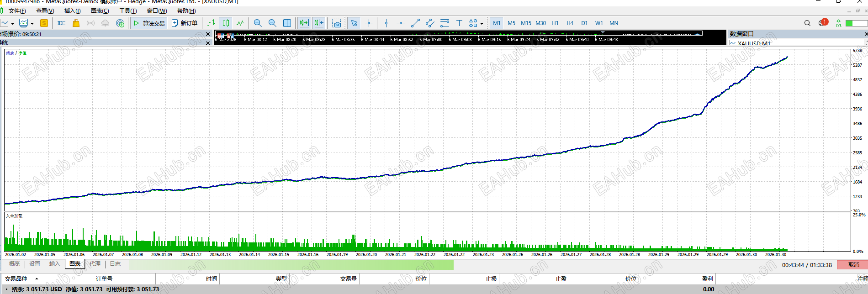The width and height of the screenshot is (868, 294).
Task: Select the cursor arrow tool
Action: pyautogui.click(x=354, y=23)
